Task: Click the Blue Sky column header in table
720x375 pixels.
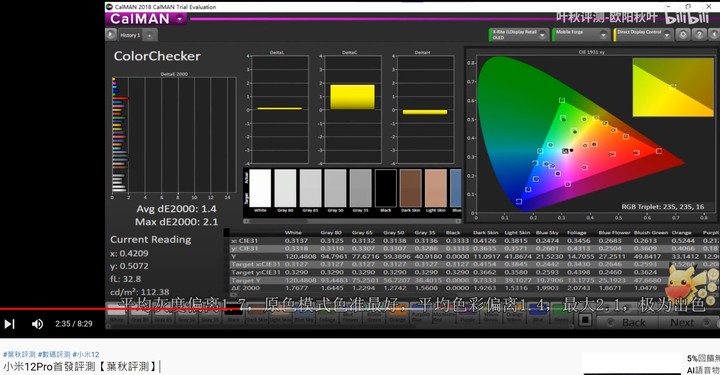Action: coord(547,232)
